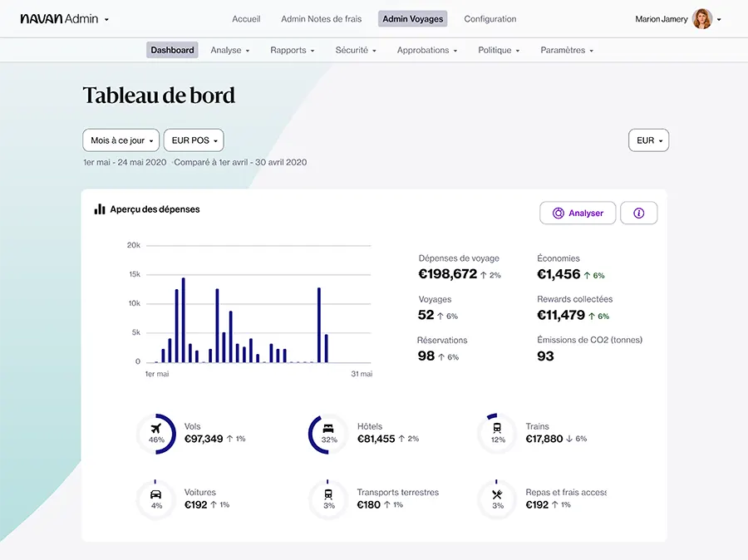The height and width of the screenshot is (560, 748).
Task: Click the bar chart icon near Aperçu des dépenses
Action: tap(97, 209)
